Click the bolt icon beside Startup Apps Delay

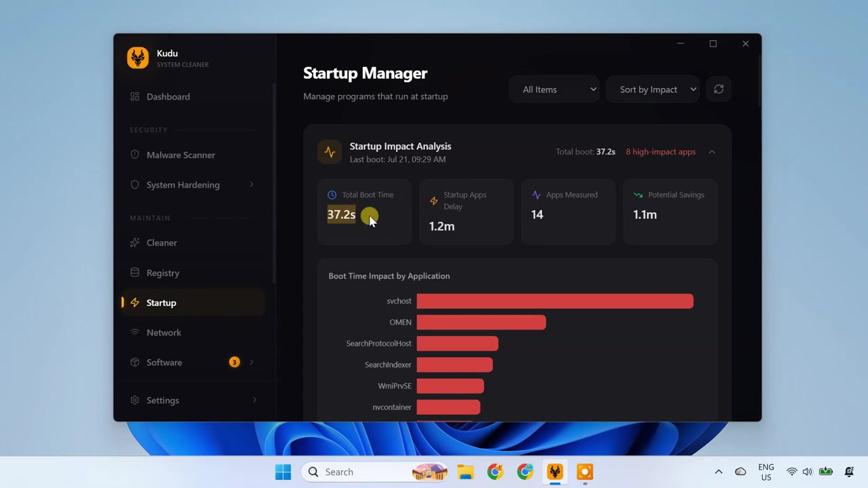point(434,201)
